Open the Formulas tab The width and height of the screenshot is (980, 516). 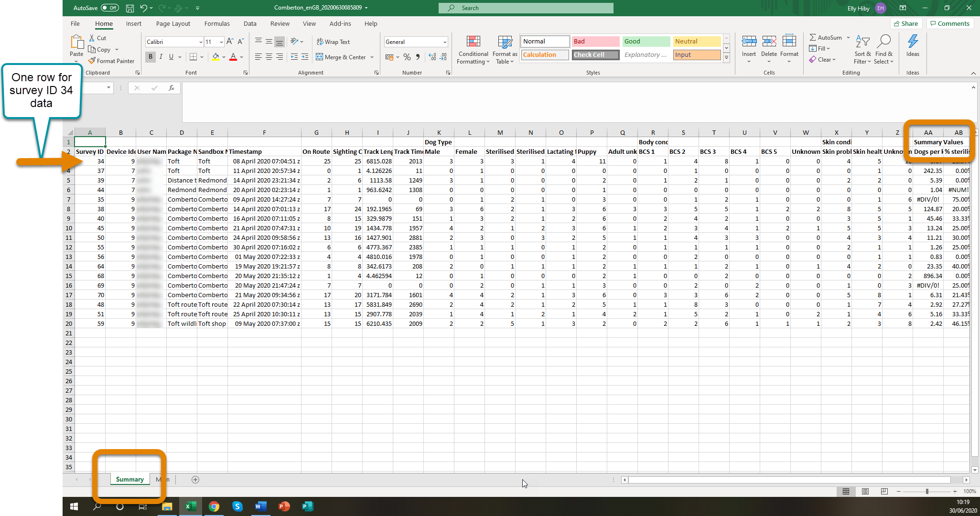(217, 23)
